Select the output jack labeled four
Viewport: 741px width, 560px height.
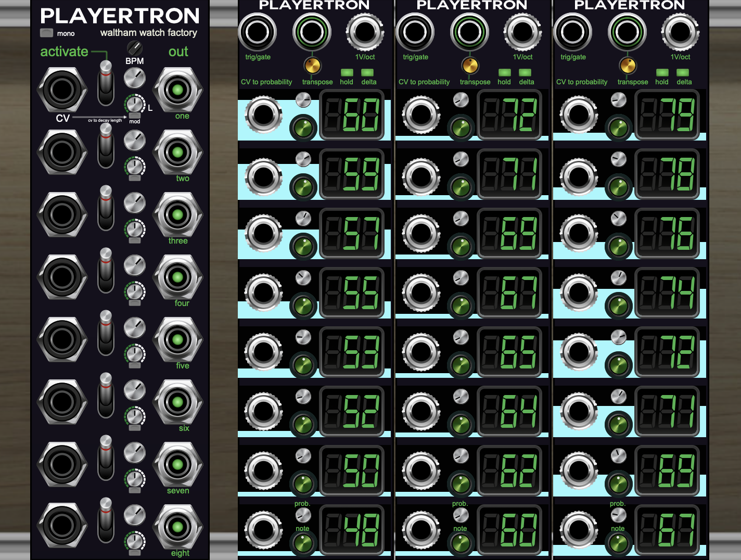[177, 277]
